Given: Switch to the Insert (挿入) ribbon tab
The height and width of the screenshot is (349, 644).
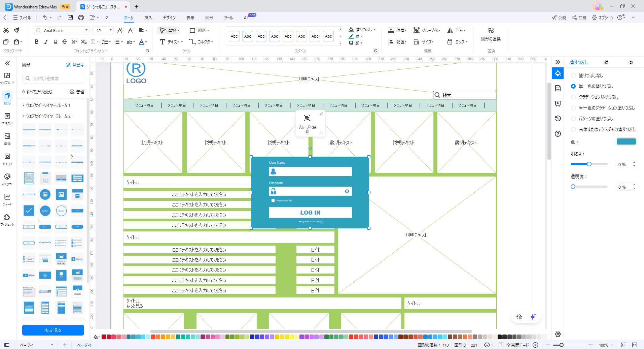Looking at the screenshot, I should point(148,18).
